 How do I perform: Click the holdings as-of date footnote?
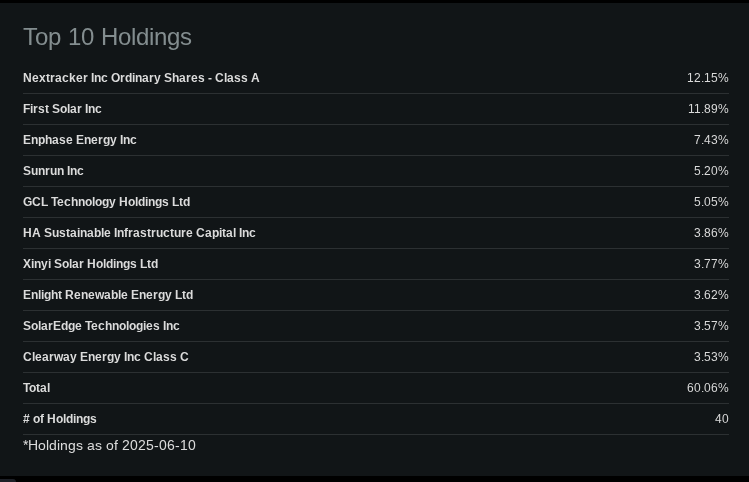coord(109,445)
